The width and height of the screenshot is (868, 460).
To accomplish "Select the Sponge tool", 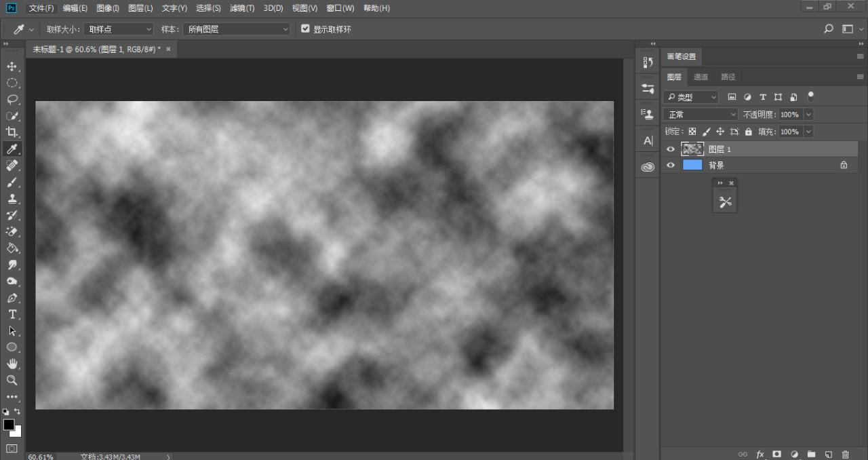I will pyautogui.click(x=12, y=281).
